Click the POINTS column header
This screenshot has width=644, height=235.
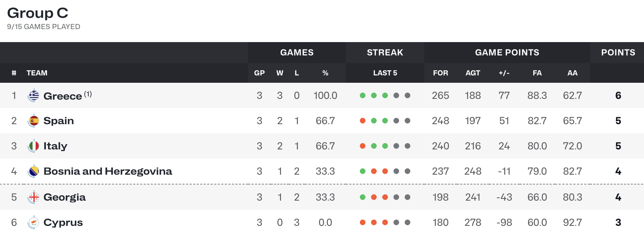coord(618,53)
